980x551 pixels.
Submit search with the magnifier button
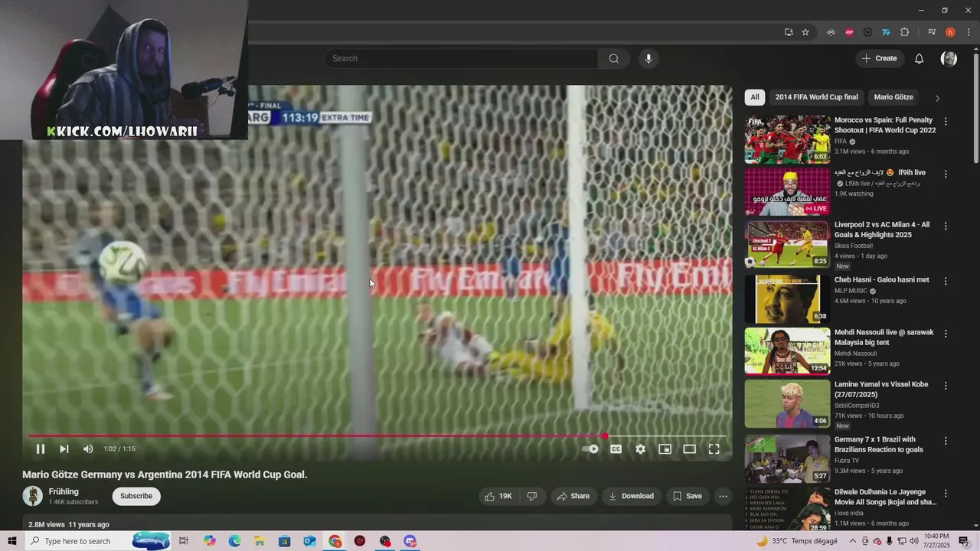click(614, 58)
